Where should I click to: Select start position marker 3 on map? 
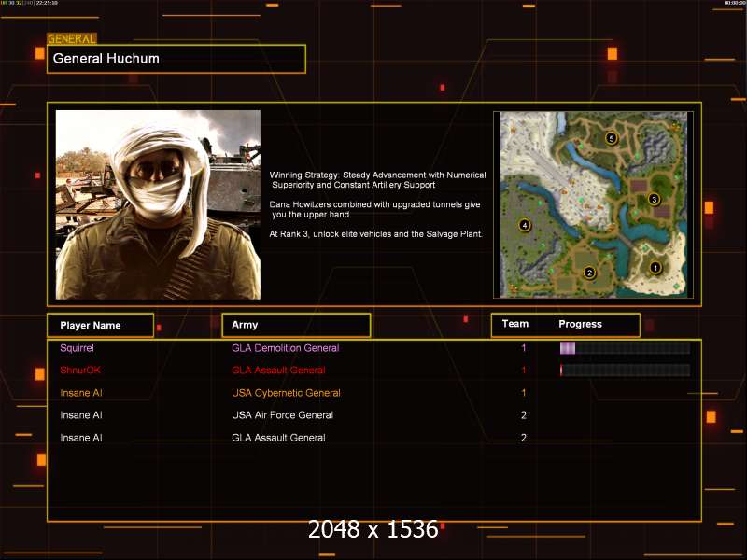654,199
